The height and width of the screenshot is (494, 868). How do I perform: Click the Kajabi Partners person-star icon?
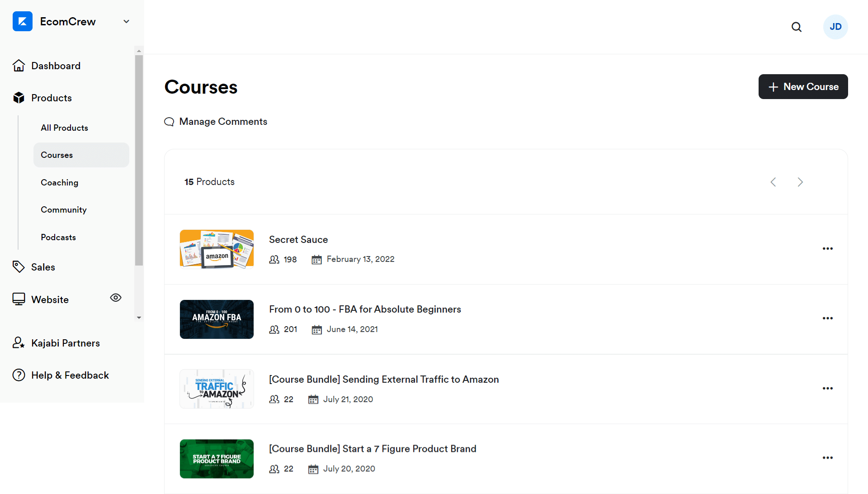point(19,343)
